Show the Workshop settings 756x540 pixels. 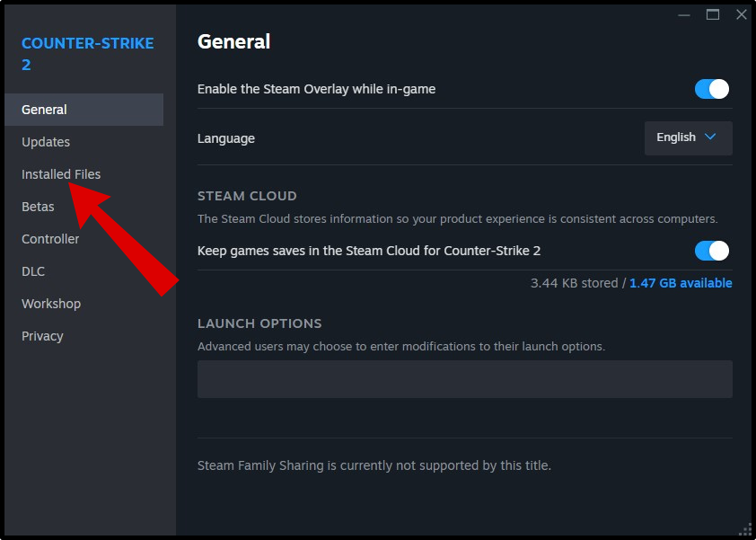point(51,304)
